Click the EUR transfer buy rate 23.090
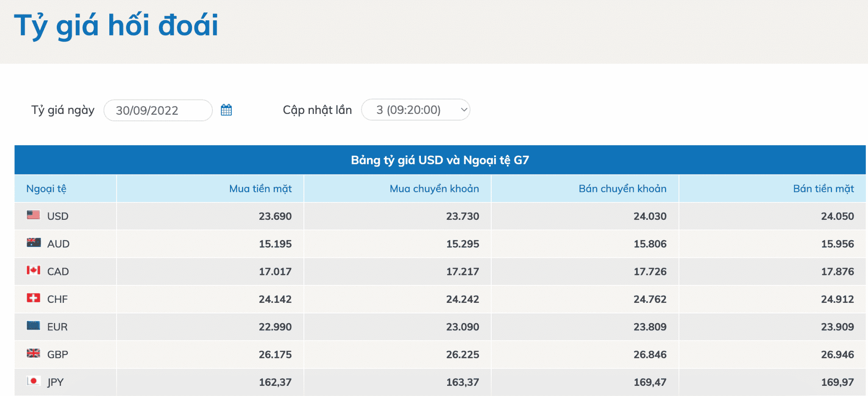 (x=462, y=327)
